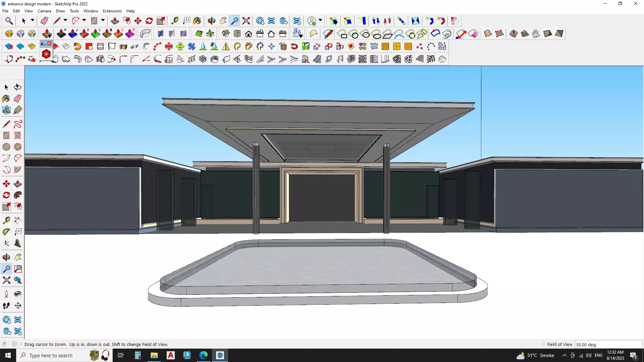The image size is (644, 362).
Task: Open the Arc tool dropdown arrow
Action: 84,20
